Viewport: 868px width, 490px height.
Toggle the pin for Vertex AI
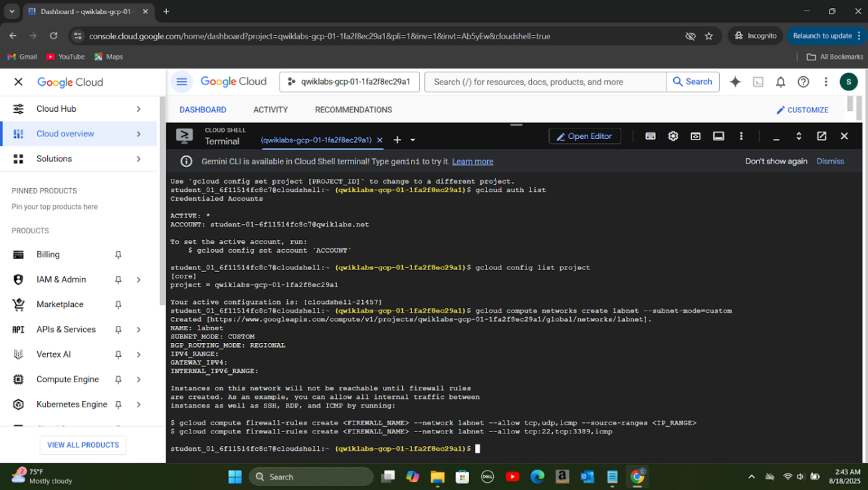click(118, 354)
